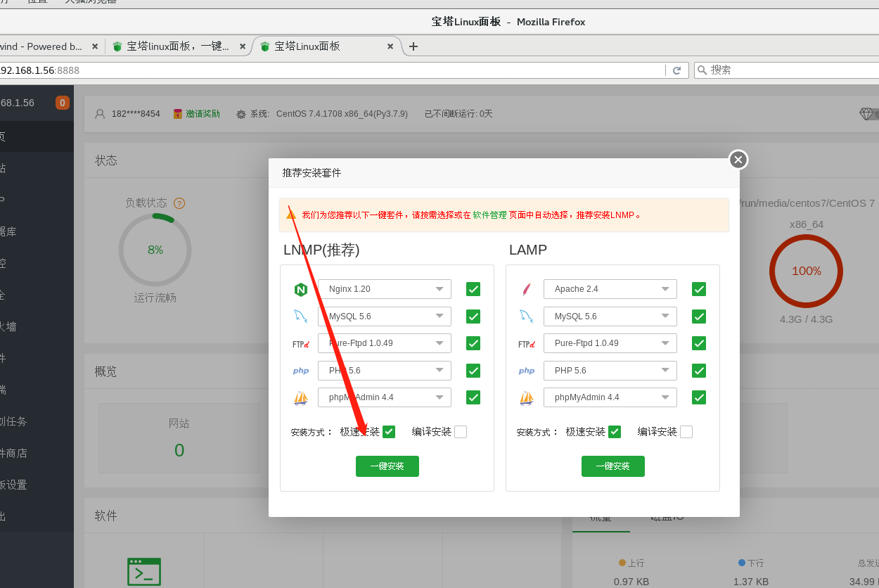Close the active 宝塔Linux面板 tab
This screenshot has width=879, height=588.
(x=390, y=46)
